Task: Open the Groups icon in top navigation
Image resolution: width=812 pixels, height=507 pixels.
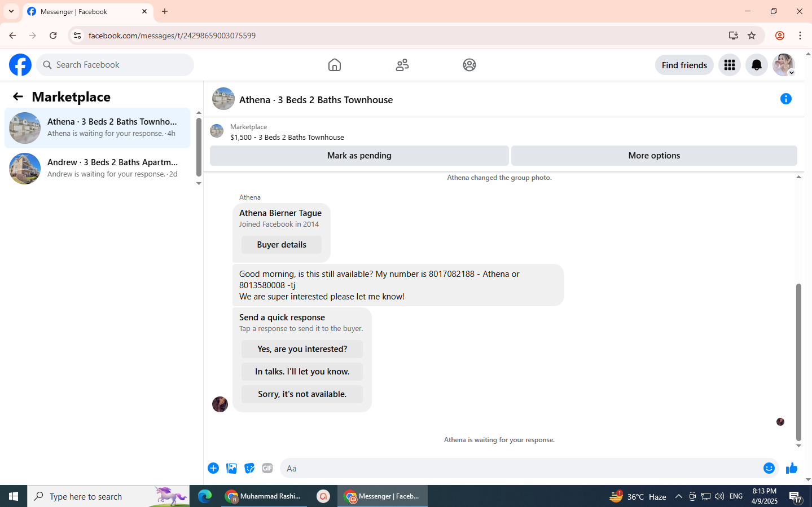Action: (x=469, y=65)
